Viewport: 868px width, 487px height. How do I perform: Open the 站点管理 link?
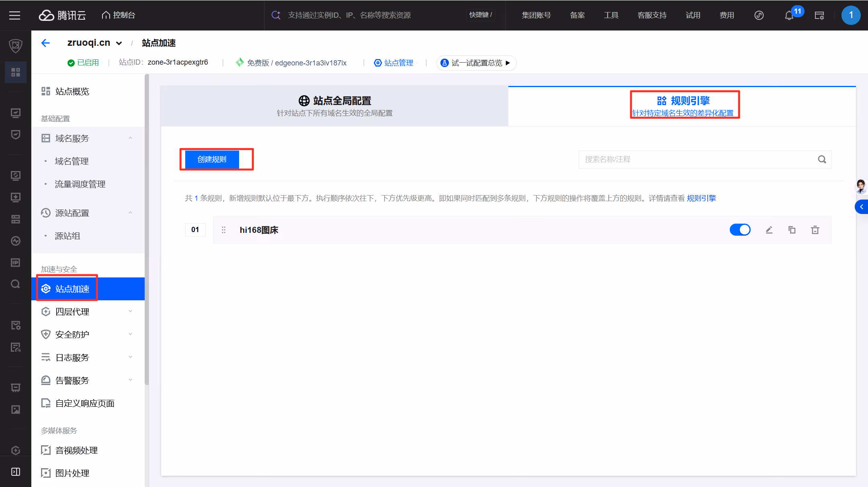(394, 63)
